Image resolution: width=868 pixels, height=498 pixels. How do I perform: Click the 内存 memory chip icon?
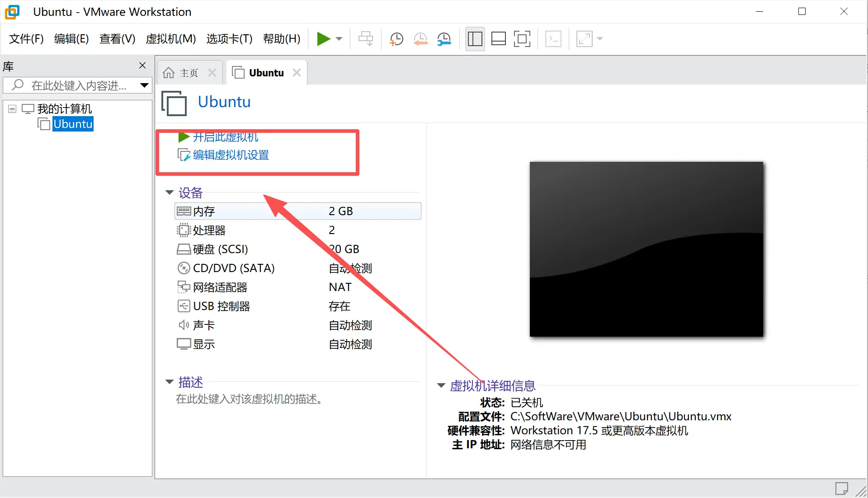click(x=184, y=211)
